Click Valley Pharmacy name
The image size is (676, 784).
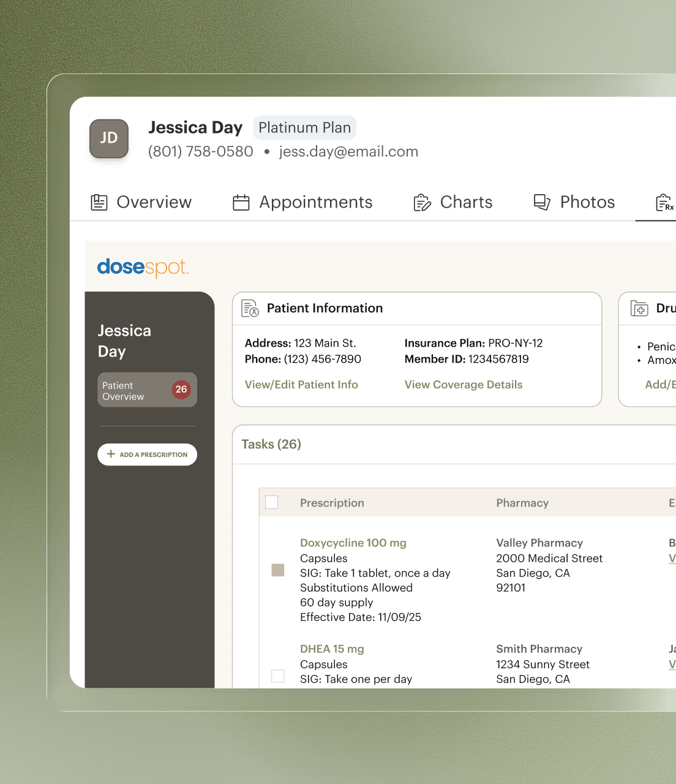(x=539, y=543)
